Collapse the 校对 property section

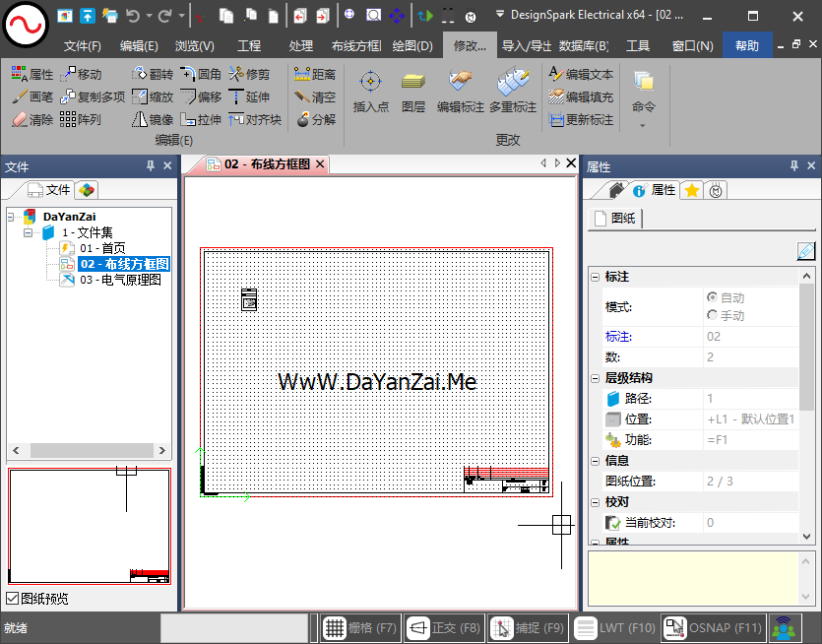pos(595,502)
